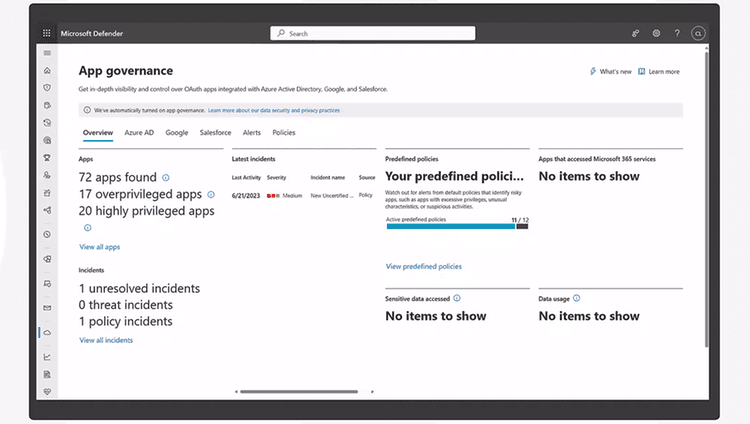750x424 pixels.
Task: Click the info icon in notification banner
Action: 87,110
